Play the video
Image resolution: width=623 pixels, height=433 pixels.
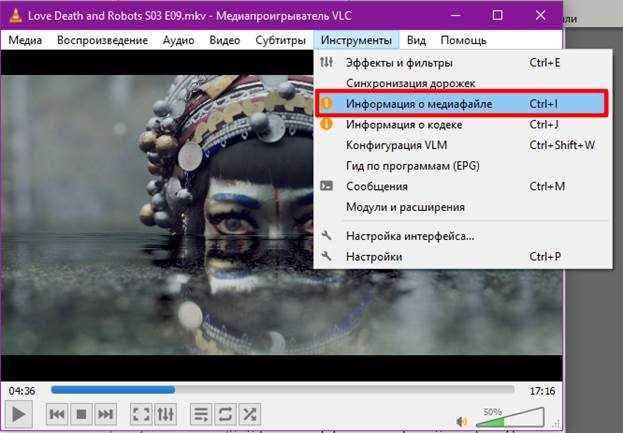pos(18,414)
